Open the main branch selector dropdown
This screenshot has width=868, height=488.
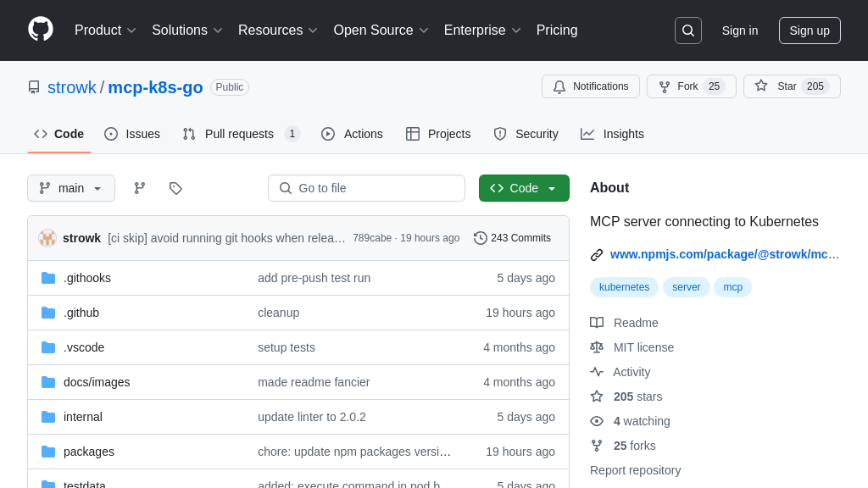(71, 188)
